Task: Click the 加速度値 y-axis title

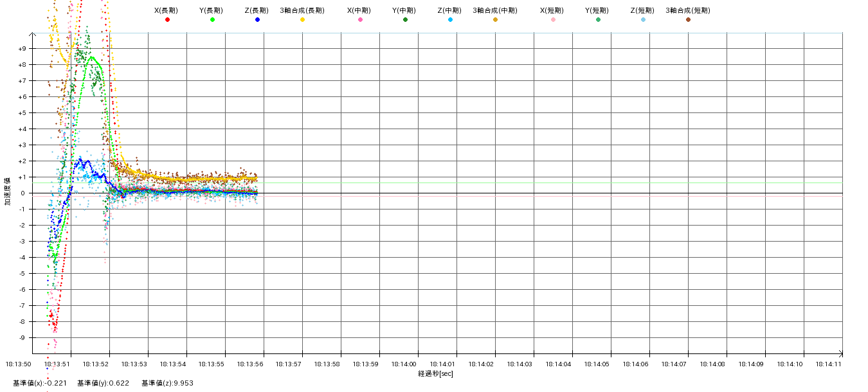Action: tap(8, 191)
